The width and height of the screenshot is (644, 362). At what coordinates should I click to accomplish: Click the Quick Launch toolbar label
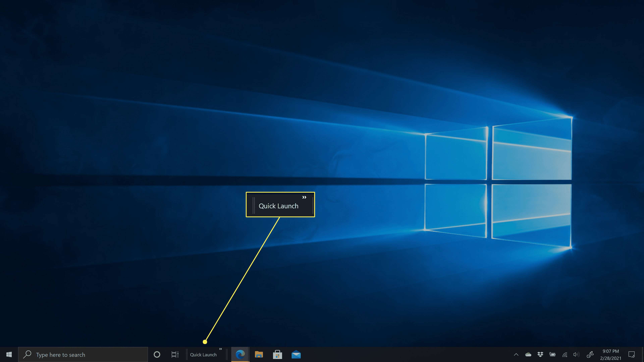pos(203,355)
